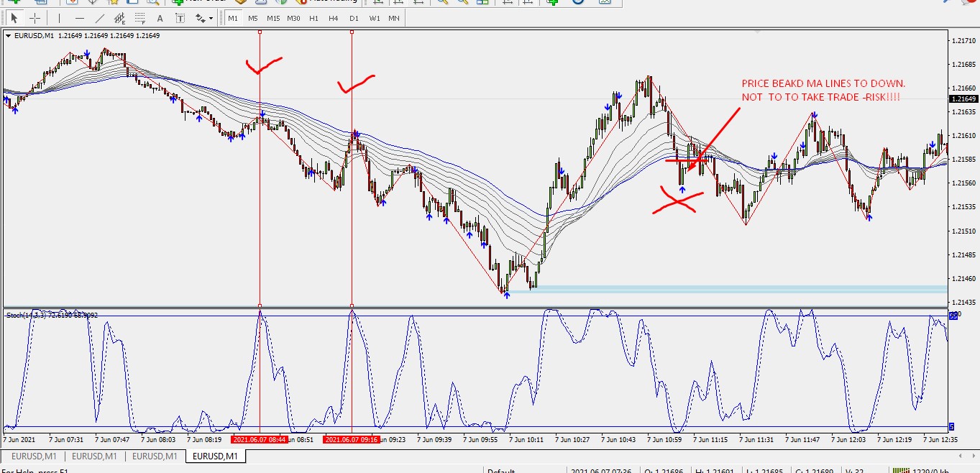Pick the trendline drawing tool
This screenshot has height=473, width=980.
pos(100,18)
